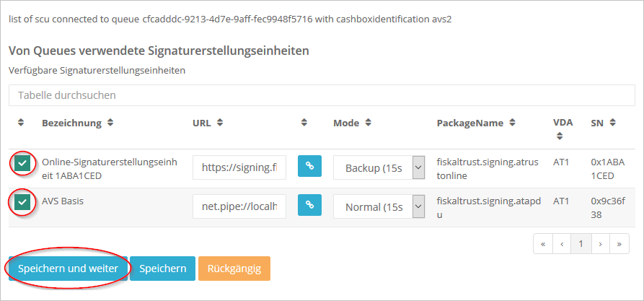
Task: Go to the previous pagination page
Action: tap(561, 244)
